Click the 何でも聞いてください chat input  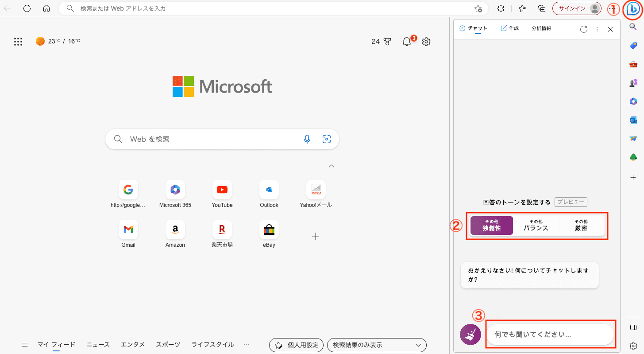(x=550, y=335)
